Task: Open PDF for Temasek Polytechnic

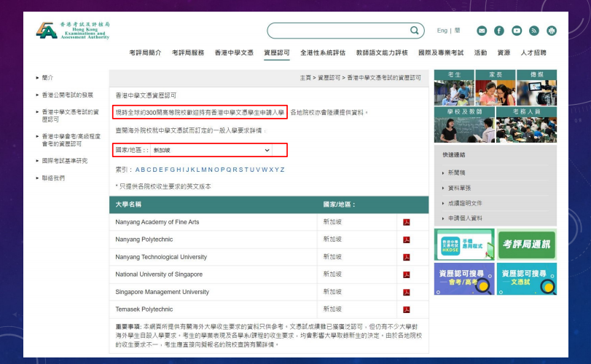Action: click(x=407, y=310)
